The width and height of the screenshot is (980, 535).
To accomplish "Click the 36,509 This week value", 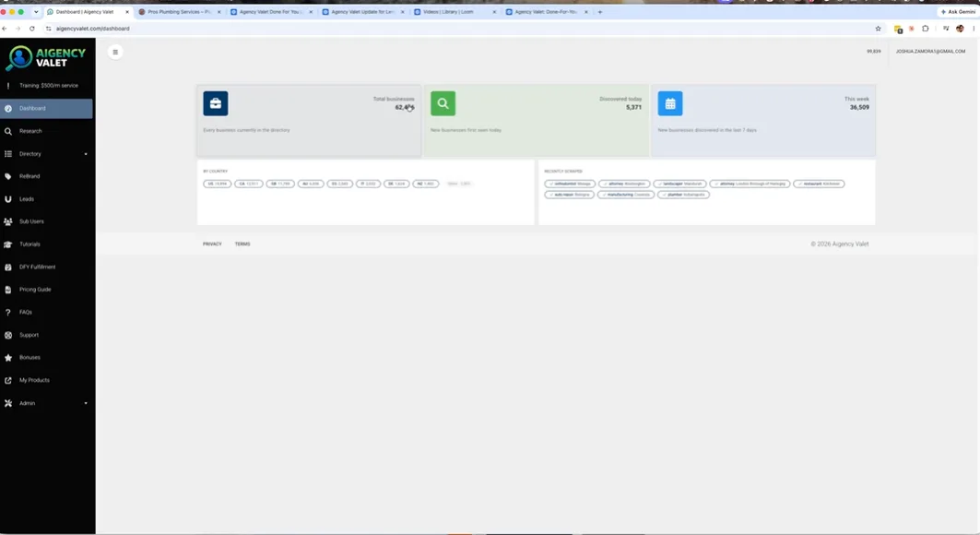I will click(x=859, y=108).
